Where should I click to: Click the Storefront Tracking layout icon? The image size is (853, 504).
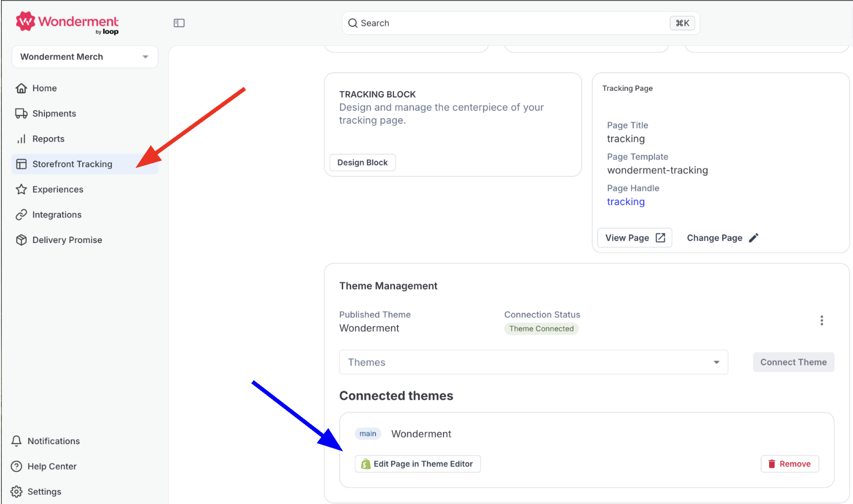coord(21,164)
